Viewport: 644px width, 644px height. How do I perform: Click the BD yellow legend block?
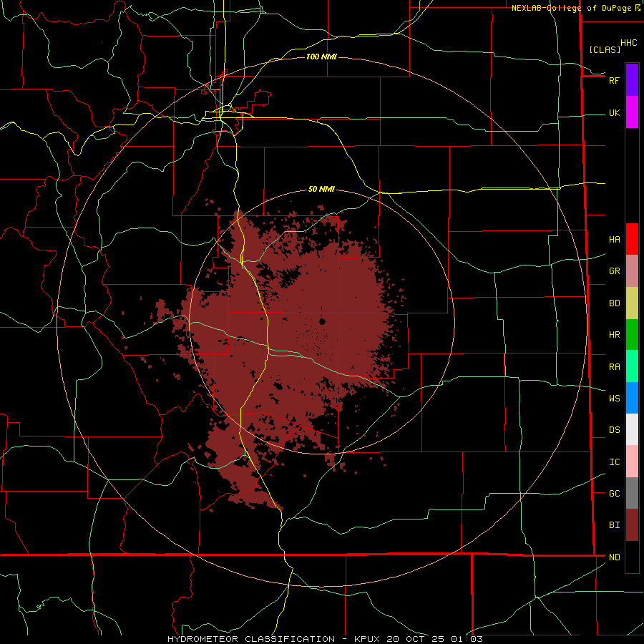632,303
